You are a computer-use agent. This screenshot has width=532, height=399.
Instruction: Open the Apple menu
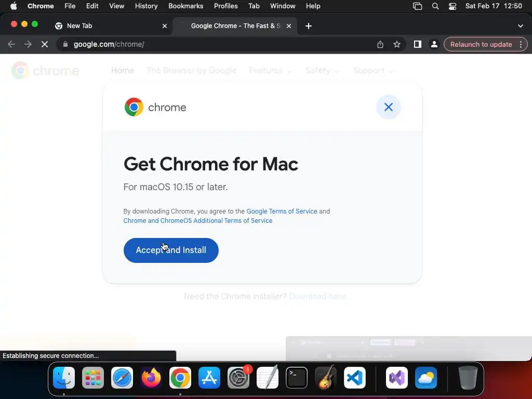click(14, 6)
